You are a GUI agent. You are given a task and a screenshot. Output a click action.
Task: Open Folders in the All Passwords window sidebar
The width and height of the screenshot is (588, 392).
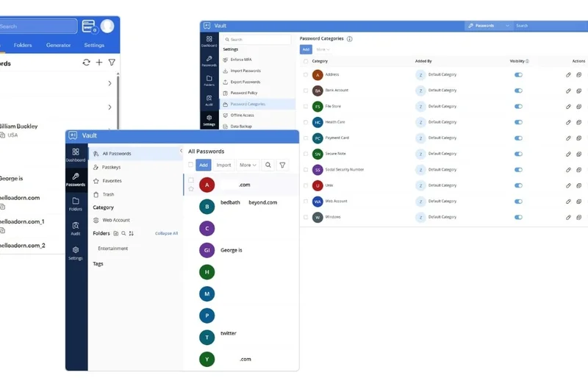(76, 204)
